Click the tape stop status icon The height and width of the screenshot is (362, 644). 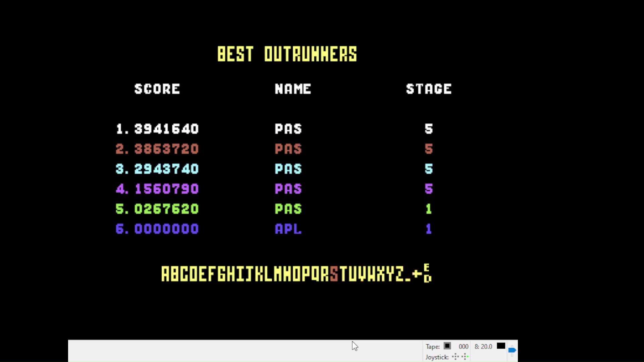447,346
